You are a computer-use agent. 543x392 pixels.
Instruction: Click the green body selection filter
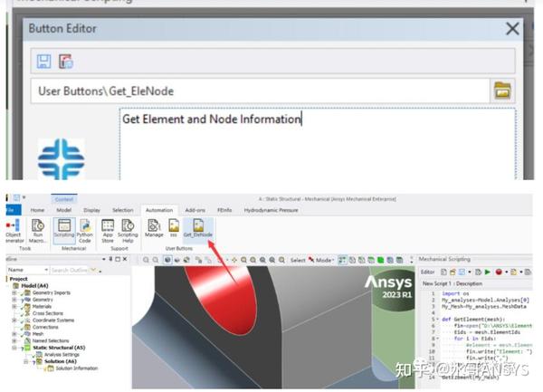[x=380, y=260]
